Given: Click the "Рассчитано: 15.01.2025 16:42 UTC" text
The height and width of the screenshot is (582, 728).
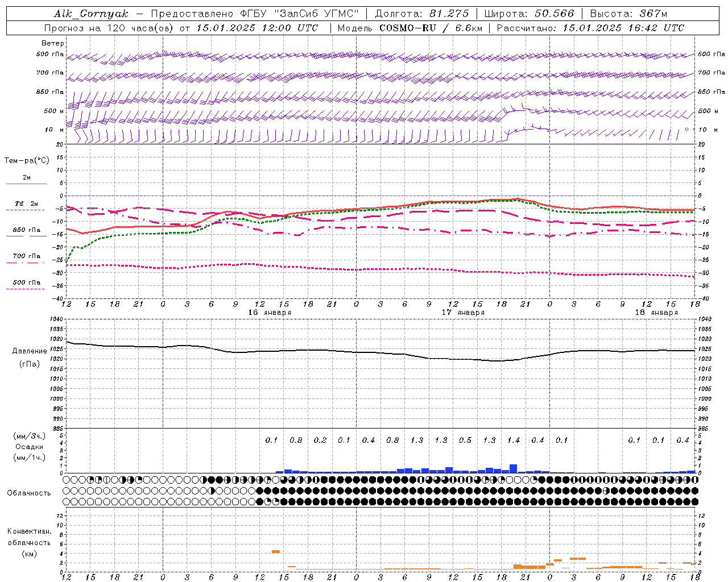Looking at the screenshot, I should point(590,28).
